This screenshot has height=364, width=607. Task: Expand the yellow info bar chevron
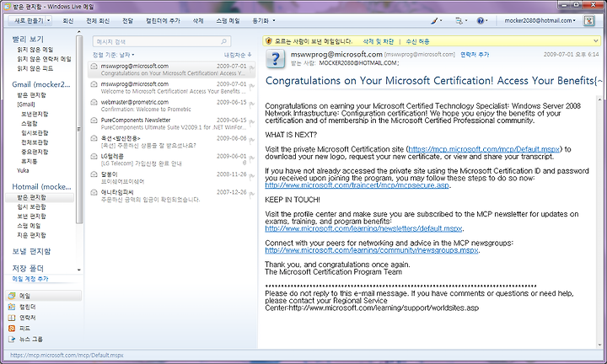coord(596,40)
